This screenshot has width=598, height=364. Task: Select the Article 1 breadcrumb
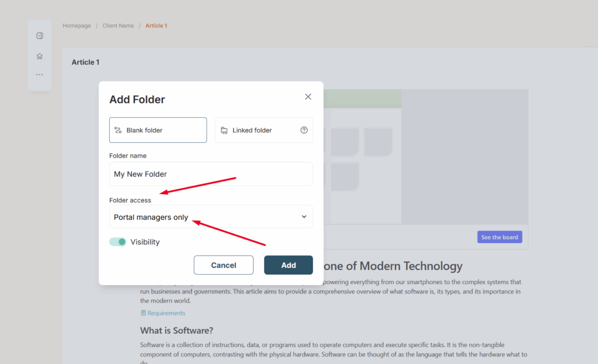pyautogui.click(x=156, y=26)
